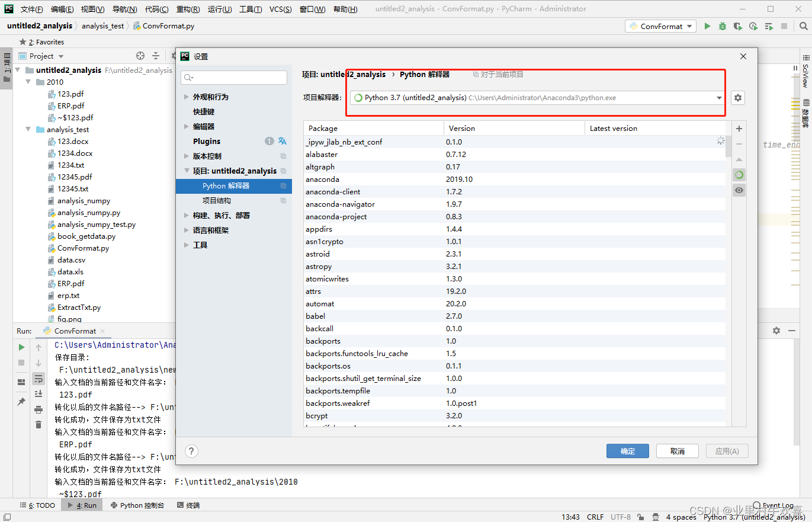The height and width of the screenshot is (522, 812).
Task: Click UTF-8 encoding in status bar
Action: (621, 517)
